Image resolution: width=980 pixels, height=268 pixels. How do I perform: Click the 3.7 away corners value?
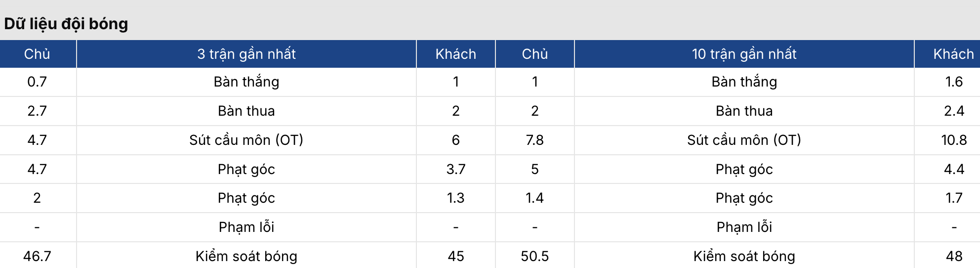pos(456,169)
